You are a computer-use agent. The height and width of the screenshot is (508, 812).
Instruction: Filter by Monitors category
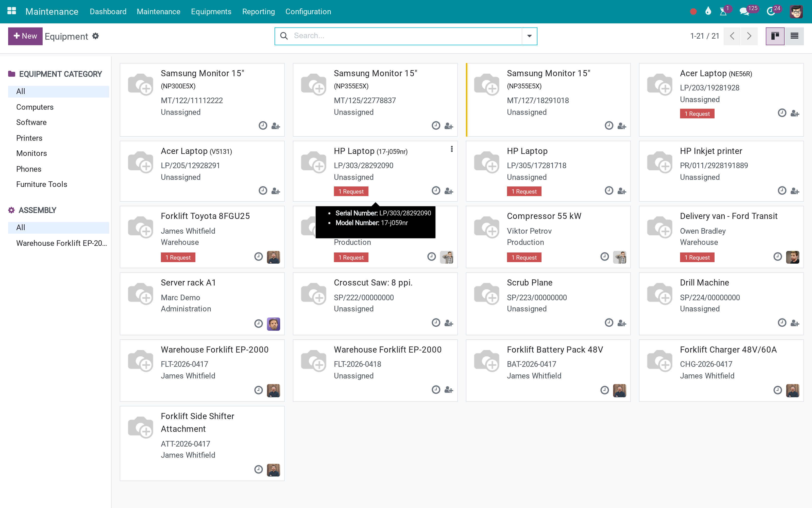[58, 153]
